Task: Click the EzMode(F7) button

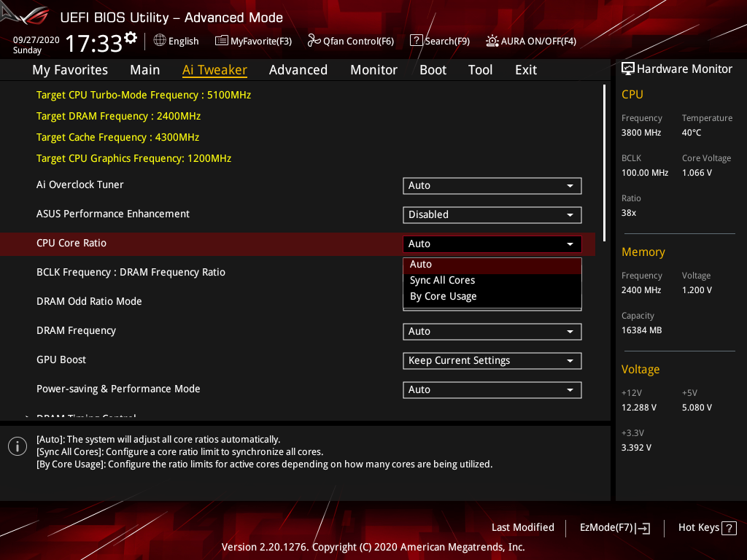Action: [614, 528]
